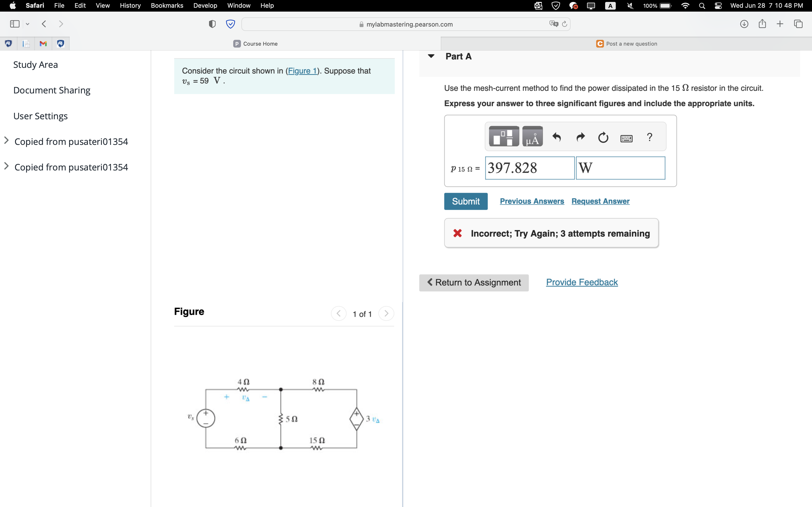Open the Develop menu
Viewport: 812px width, 507px height.
(205, 5)
